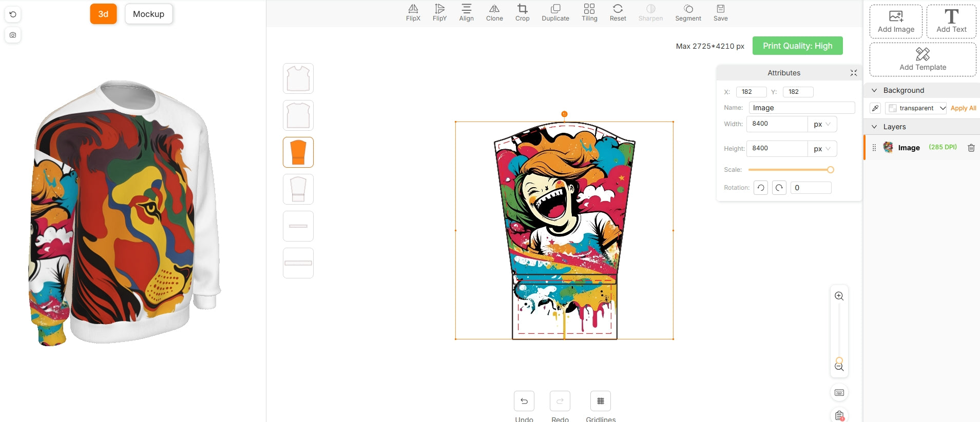980x422 pixels.
Task: Toggle the Gridlines display
Action: tap(600, 401)
